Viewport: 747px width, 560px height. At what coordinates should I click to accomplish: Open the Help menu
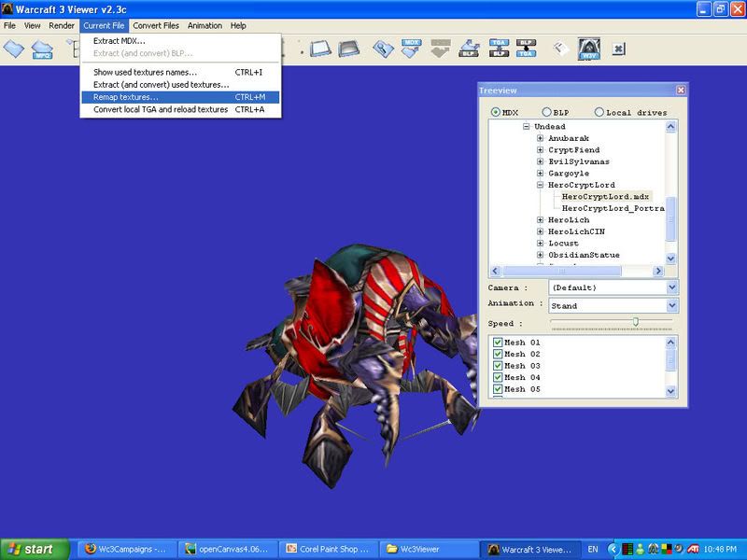(238, 26)
